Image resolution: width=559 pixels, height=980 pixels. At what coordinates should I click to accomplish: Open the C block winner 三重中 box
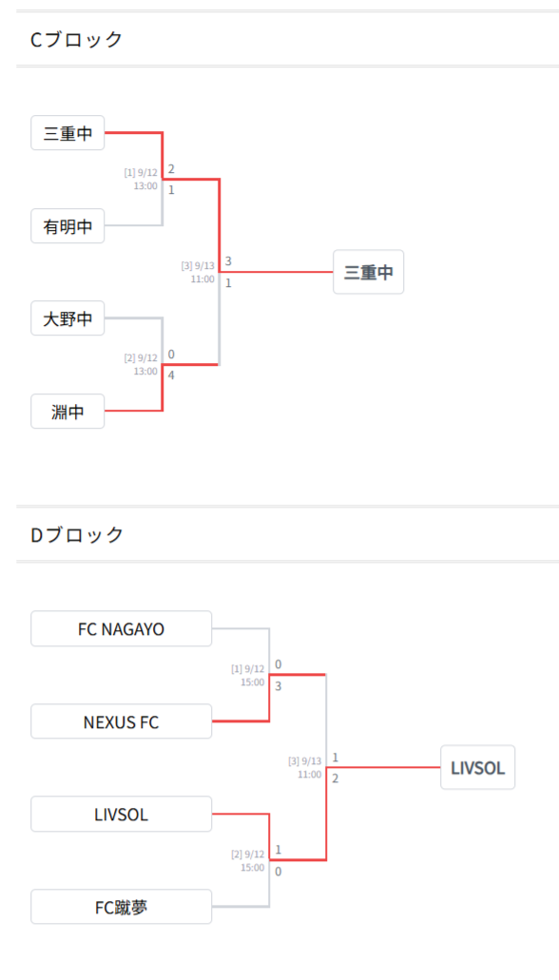click(x=368, y=272)
